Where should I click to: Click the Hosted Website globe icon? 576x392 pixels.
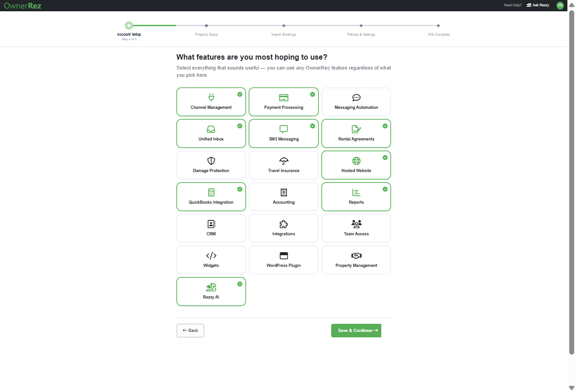[356, 161]
